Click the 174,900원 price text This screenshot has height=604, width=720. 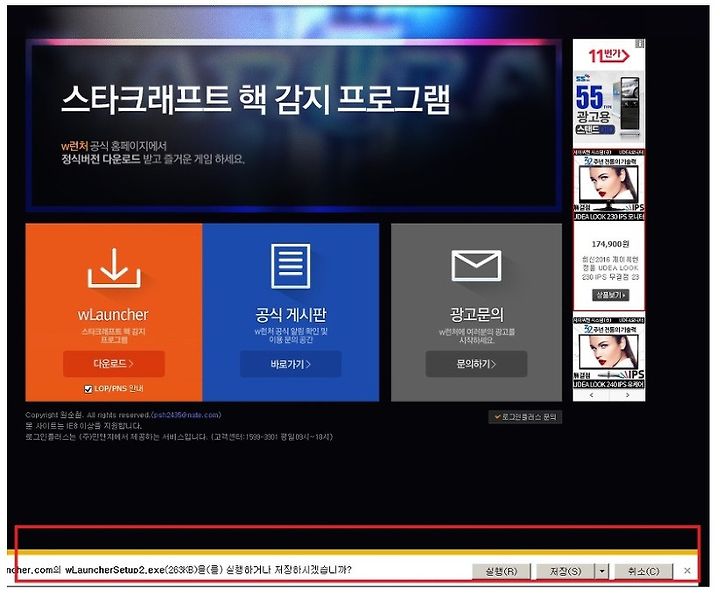(x=610, y=244)
